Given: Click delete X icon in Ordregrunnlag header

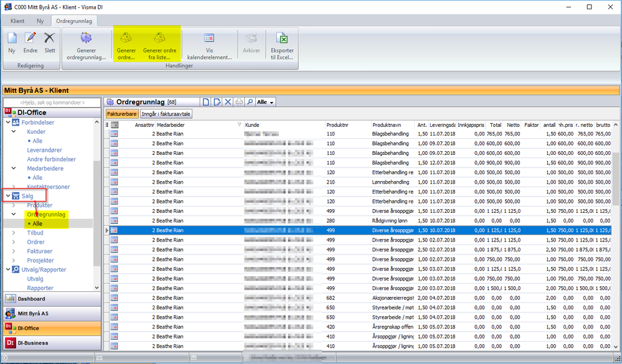Looking at the screenshot, I should click(228, 102).
